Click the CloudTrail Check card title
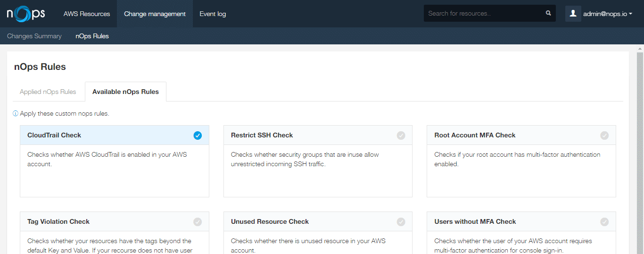Image resolution: width=644 pixels, height=254 pixels. point(54,135)
